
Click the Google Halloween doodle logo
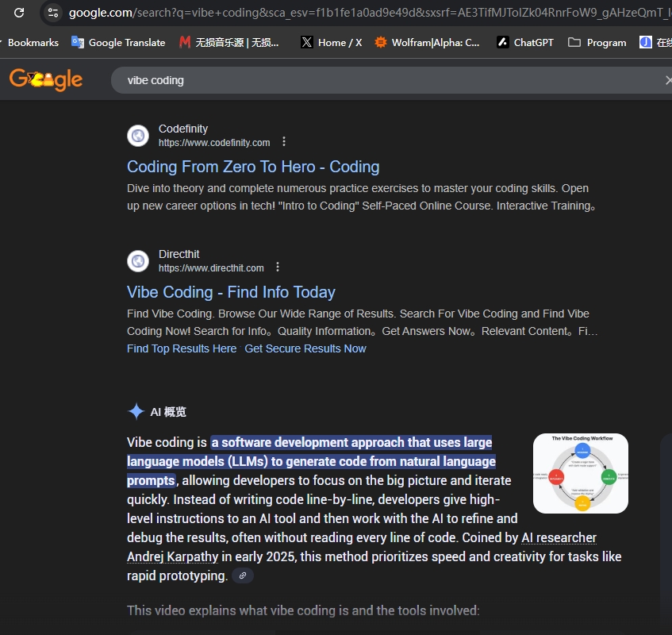tap(46, 79)
